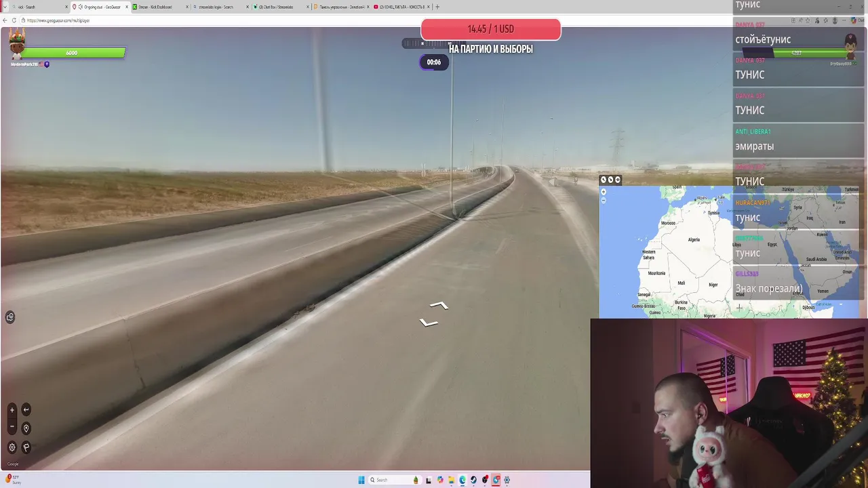Switch to the YouTube tab
Image resolution: width=868 pixels, height=488 pixels.
tap(401, 7)
